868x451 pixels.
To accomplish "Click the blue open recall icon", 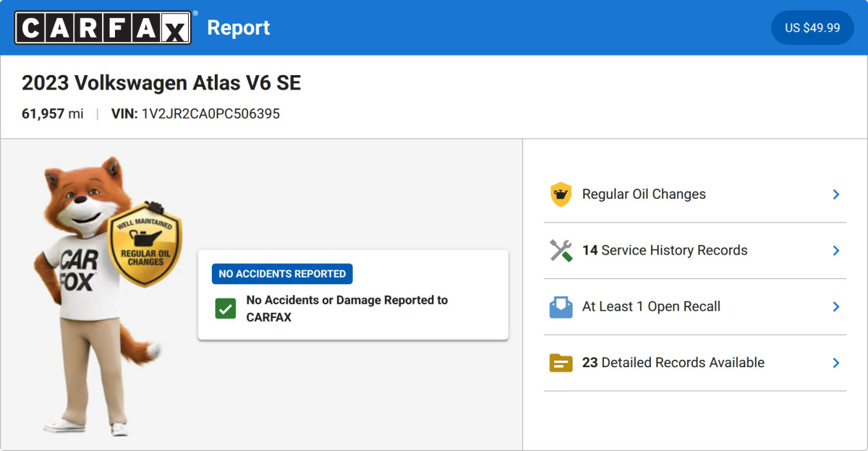I will (x=561, y=306).
